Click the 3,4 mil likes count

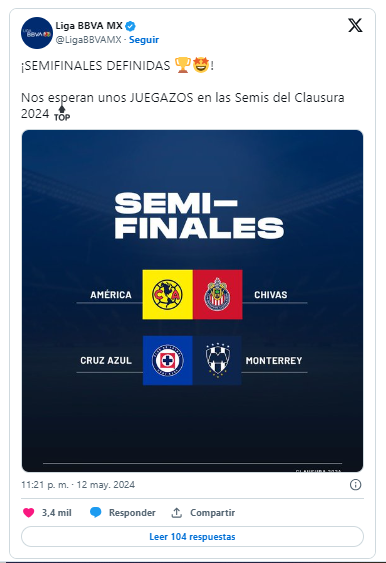(57, 513)
